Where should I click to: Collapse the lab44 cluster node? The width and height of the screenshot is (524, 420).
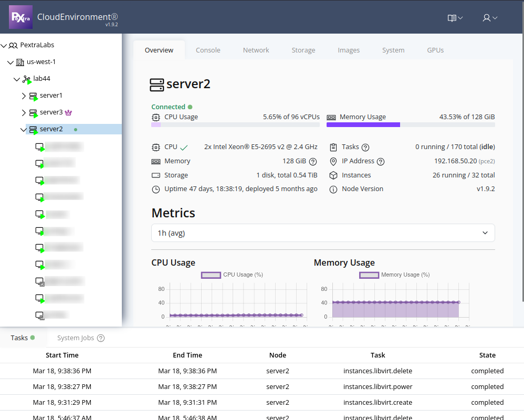click(x=16, y=79)
